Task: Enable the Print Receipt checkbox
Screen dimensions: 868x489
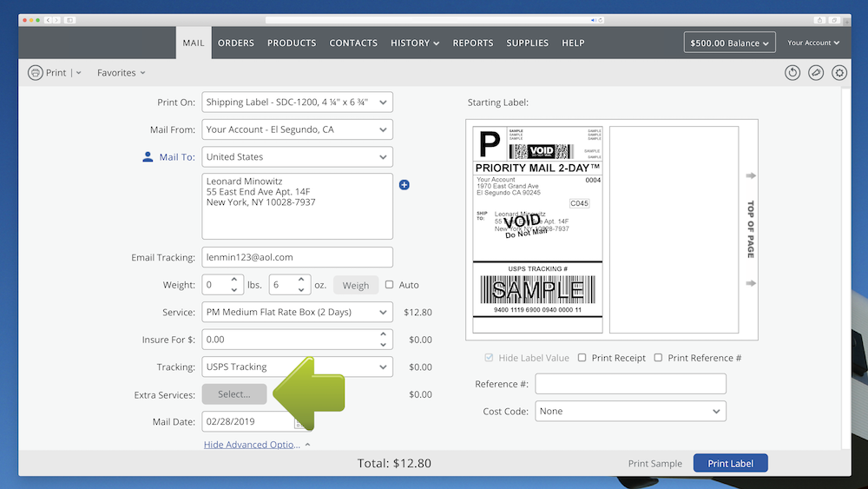Action: 582,357
